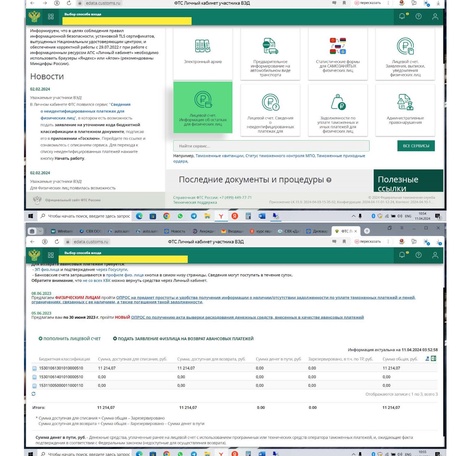Click the FTS emblem in the upper window
This screenshot has width=456, height=456.
click(34, 16)
